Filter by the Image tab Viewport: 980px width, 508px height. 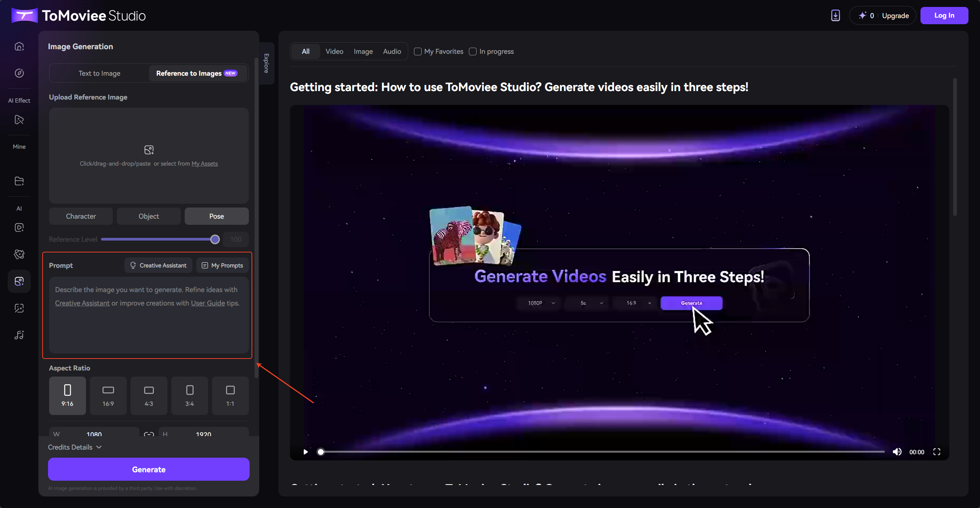(363, 51)
